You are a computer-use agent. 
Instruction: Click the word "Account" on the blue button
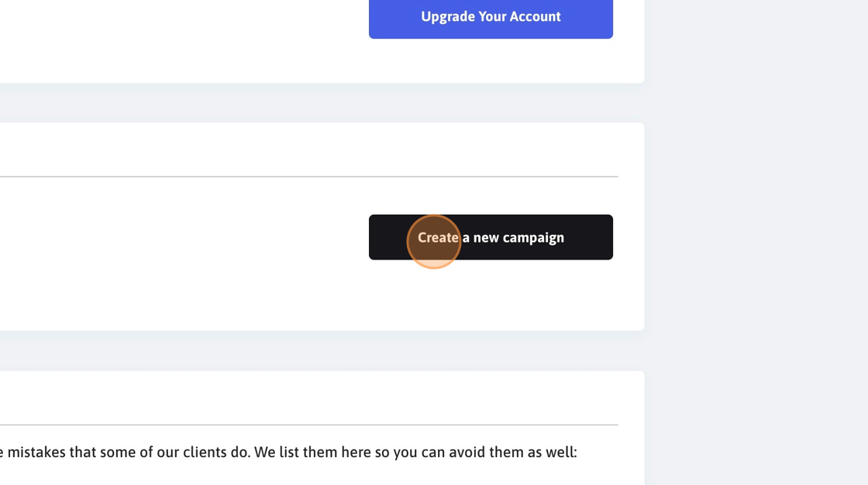click(535, 16)
